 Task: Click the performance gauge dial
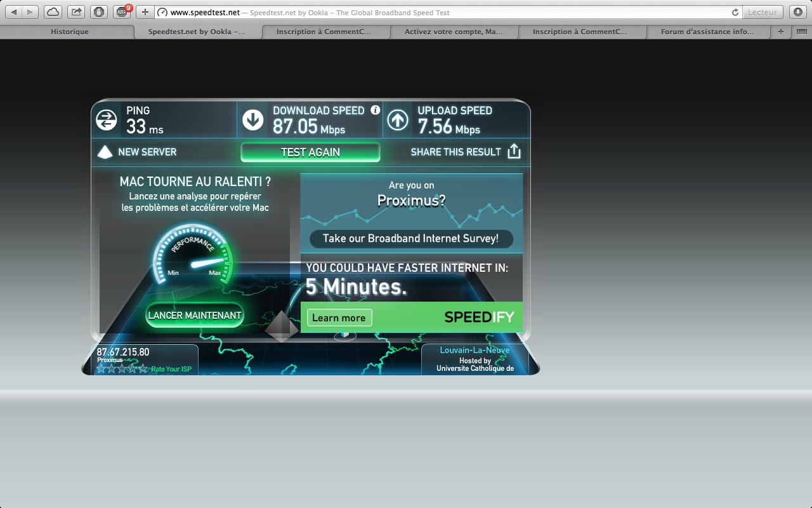(x=193, y=253)
